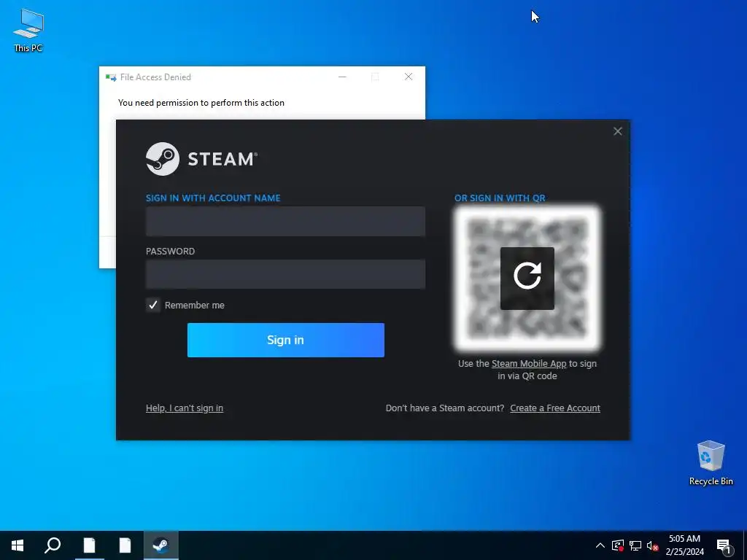Close the Steam sign-in window

(x=617, y=131)
